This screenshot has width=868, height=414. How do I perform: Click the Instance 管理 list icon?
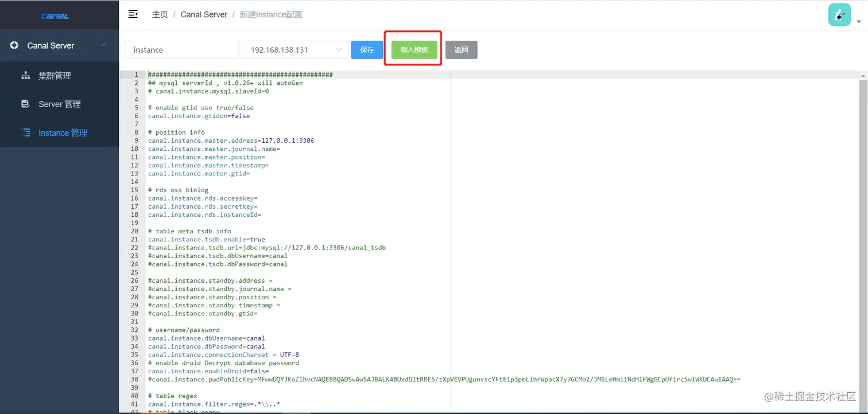[x=26, y=132]
